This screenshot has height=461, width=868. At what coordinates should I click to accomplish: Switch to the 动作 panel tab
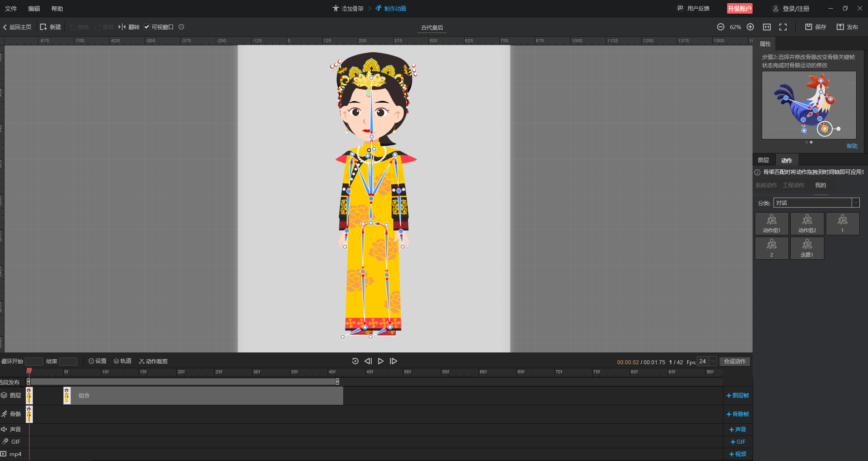coord(787,160)
